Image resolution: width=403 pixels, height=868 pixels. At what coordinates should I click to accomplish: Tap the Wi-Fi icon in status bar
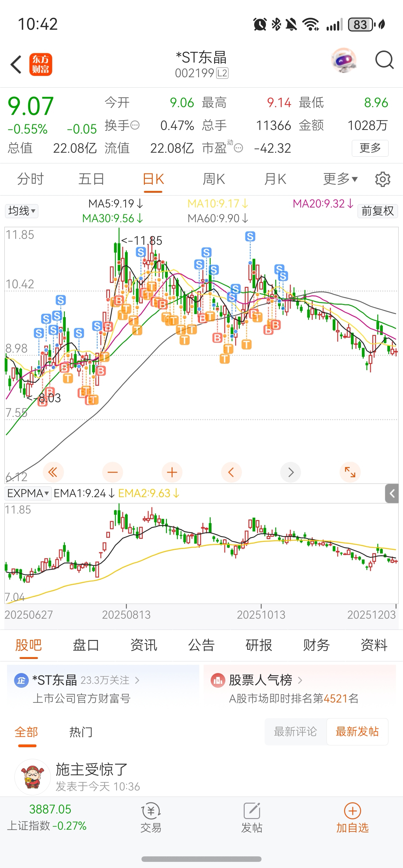coord(311,24)
